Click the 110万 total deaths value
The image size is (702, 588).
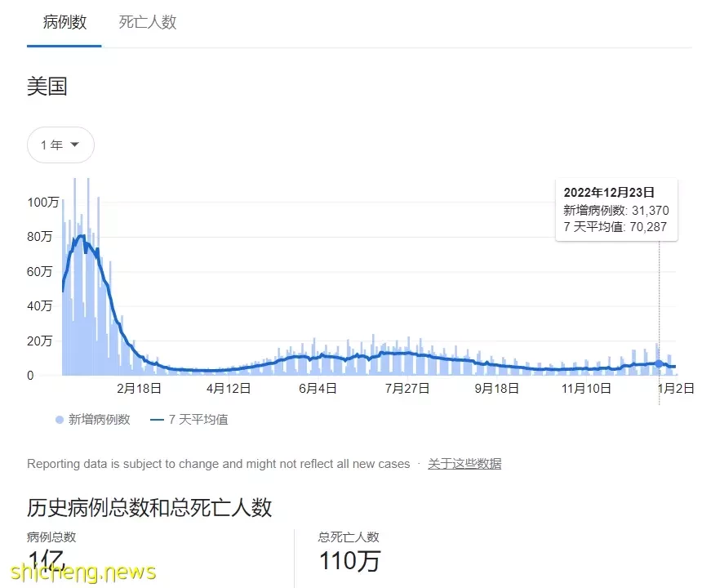click(349, 561)
